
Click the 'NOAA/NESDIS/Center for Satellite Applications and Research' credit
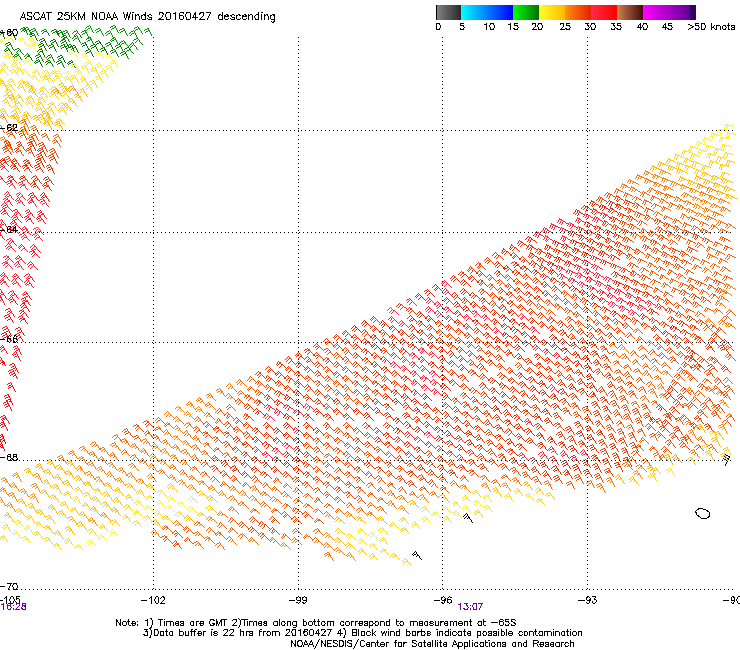pyautogui.click(x=432, y=644)
